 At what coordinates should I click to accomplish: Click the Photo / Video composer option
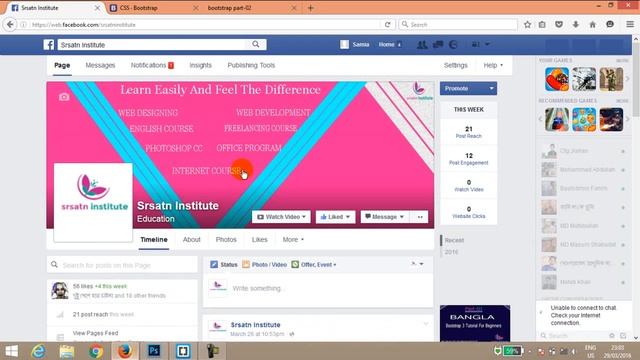tap(264, 264)
